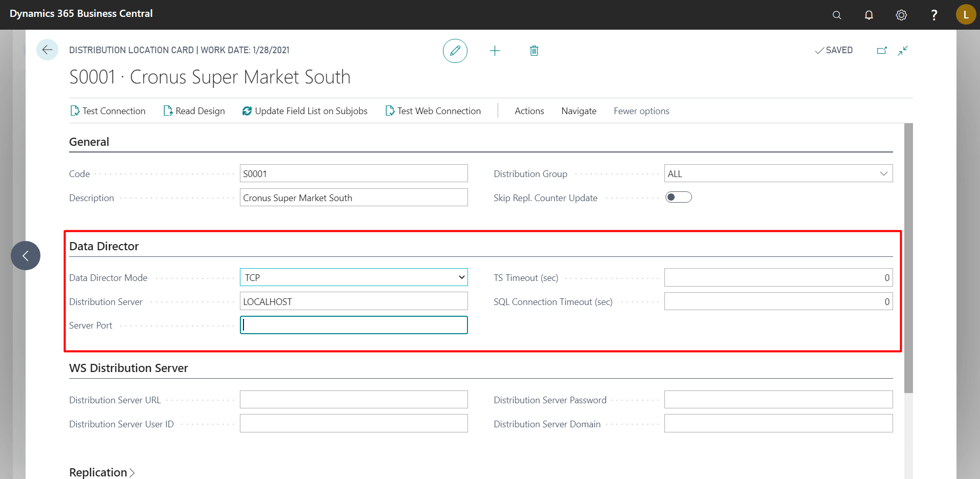This screenshot has width=980, height=479.
Task: Click the Distribution Group label
Action: 530,174
